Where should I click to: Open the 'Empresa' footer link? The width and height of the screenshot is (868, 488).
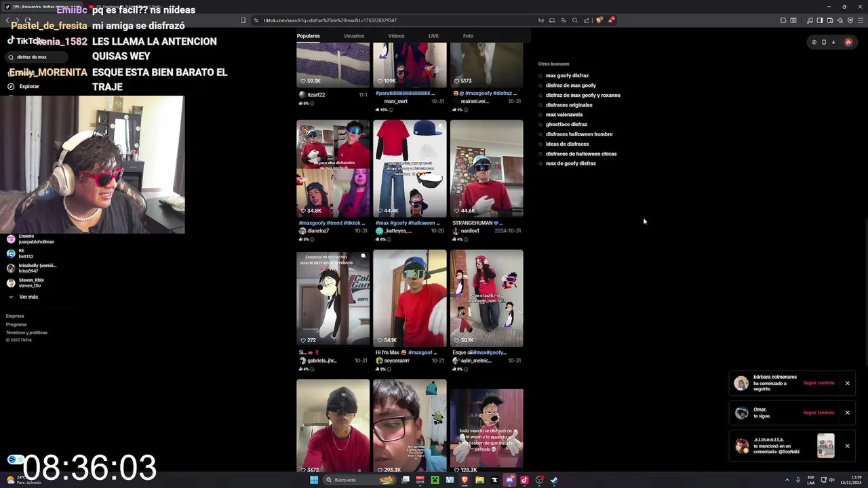(x=15, y=316)
